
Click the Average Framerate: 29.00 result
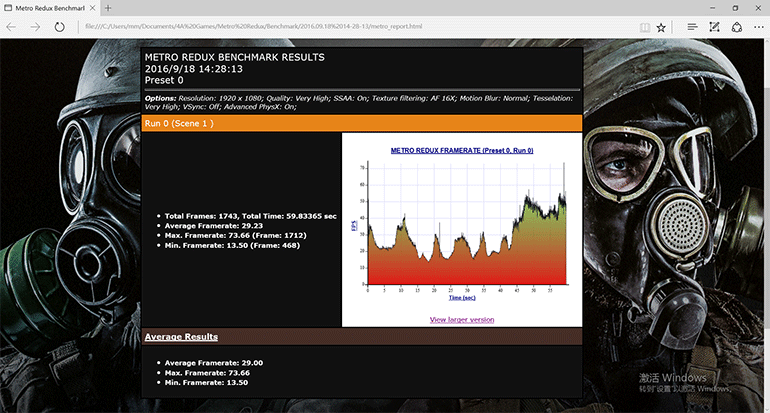click(x=214, y=363)
